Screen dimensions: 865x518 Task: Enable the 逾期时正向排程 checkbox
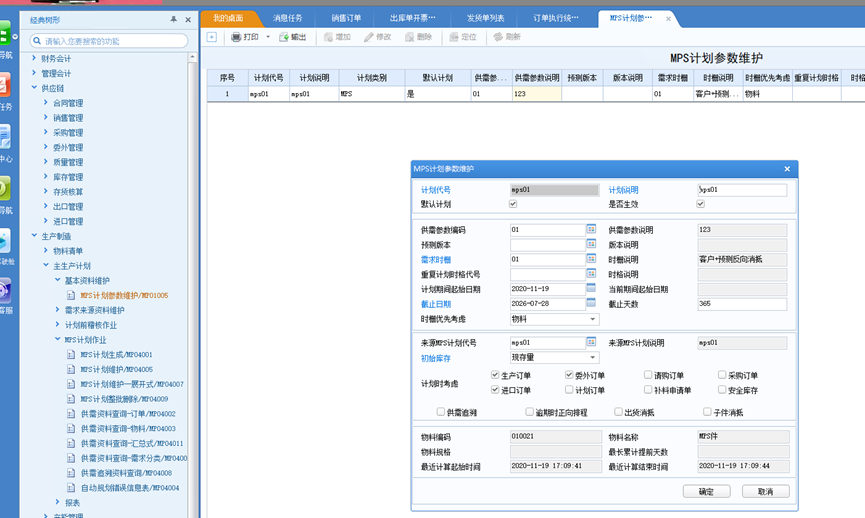coord(530,412)
